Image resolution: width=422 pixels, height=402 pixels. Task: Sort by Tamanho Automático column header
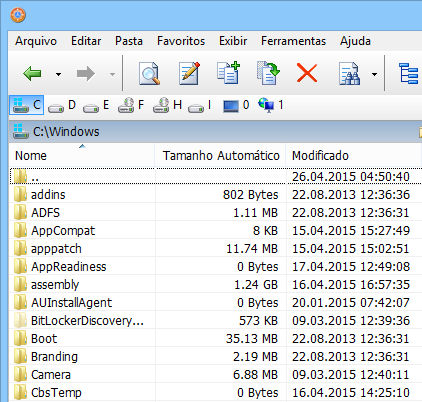pos(220,156)
